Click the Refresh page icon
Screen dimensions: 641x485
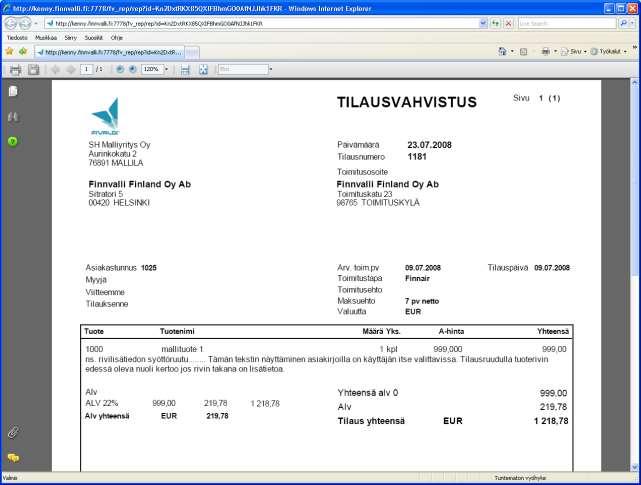[496, 24]
